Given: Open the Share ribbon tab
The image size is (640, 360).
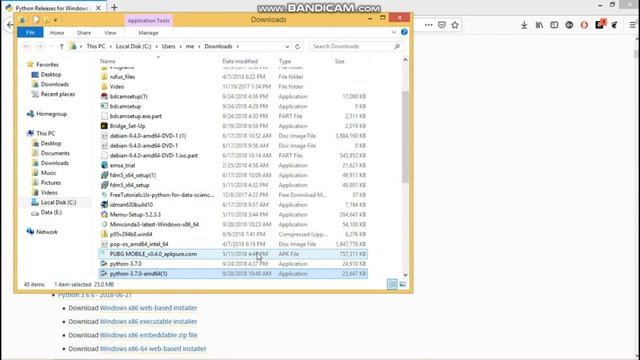Looking at the screenshot, I should point(84,33).
